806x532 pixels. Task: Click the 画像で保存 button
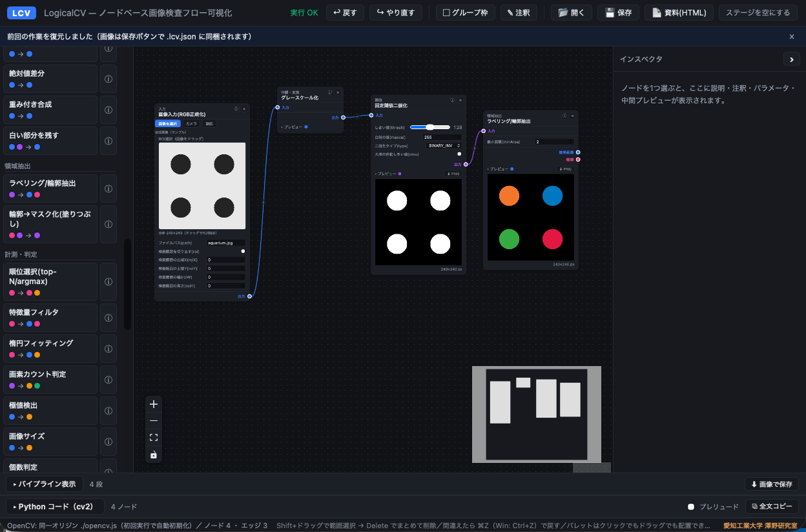coord(772,484)
